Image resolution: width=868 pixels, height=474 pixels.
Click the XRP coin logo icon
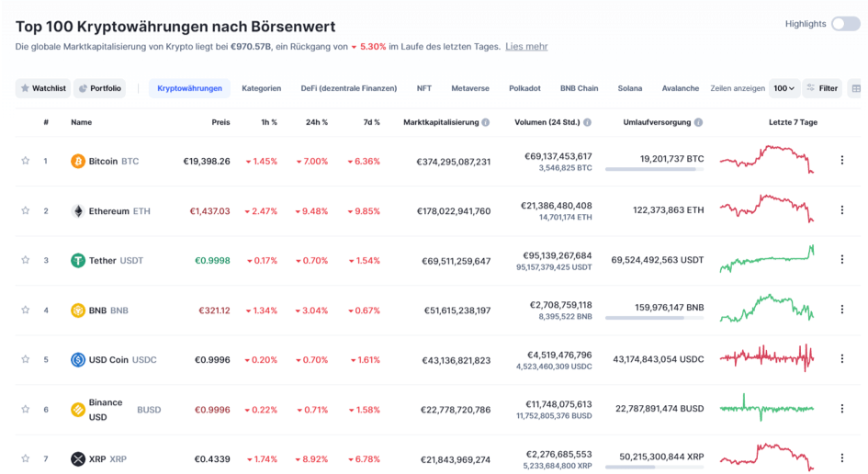click(78, 459)
